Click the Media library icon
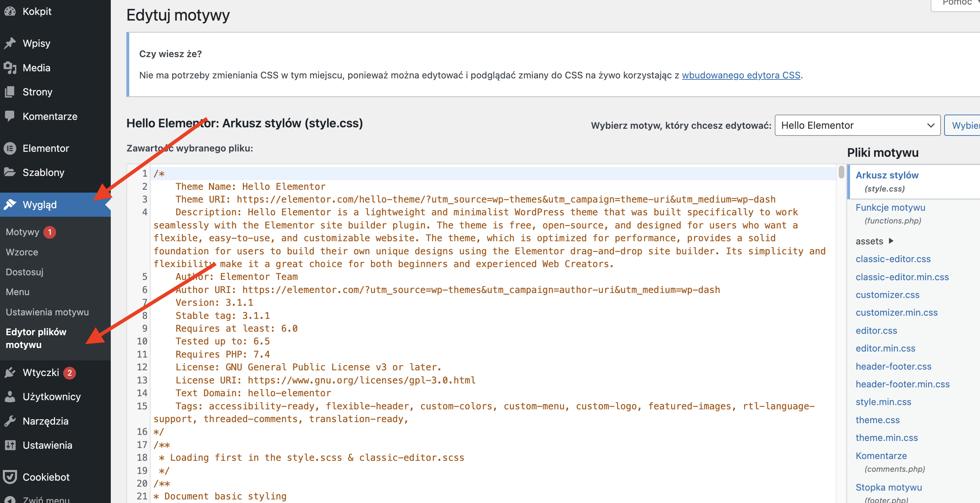Viewport: 980px width, 503px height. (x=10, y=68)
